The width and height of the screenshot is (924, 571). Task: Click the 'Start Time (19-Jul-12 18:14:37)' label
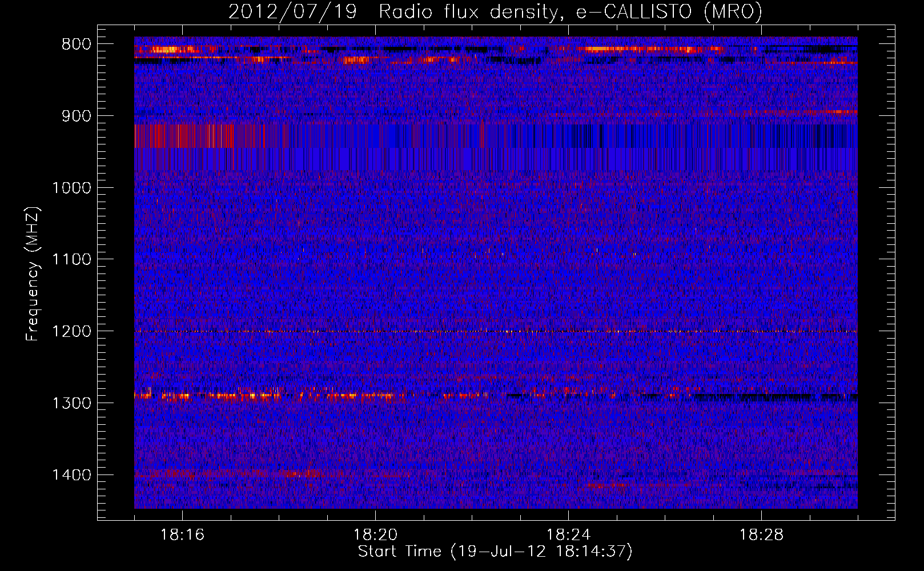click(495, 552)
